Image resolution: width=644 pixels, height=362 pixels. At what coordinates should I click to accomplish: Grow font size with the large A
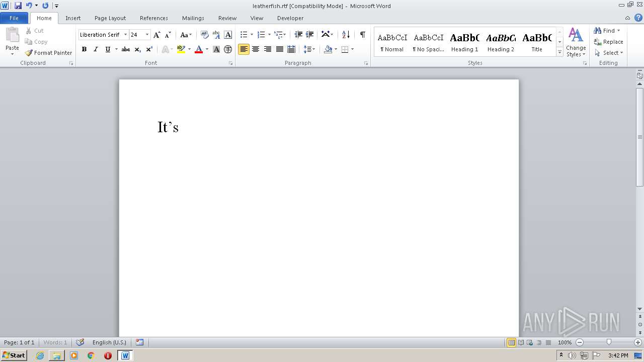click(157, 35)
